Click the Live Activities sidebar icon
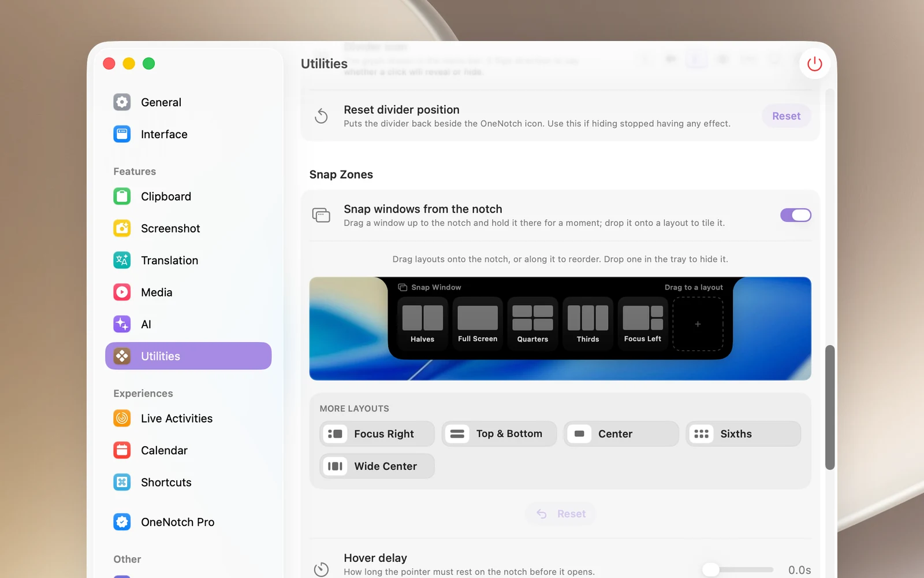 pos(122,418)
